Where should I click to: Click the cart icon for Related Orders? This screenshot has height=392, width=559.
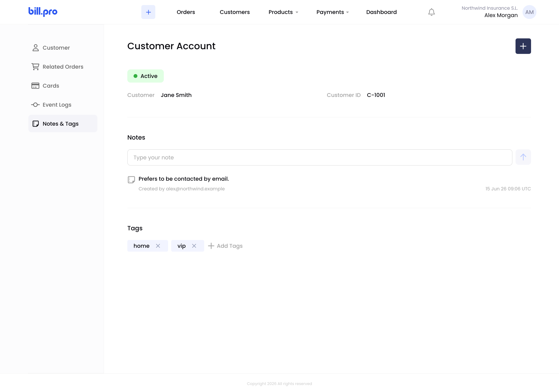click(35, 67)
